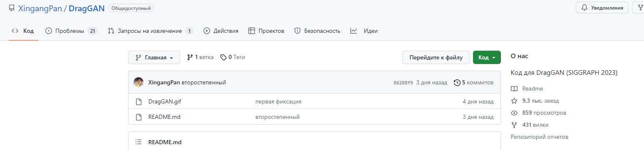Click the Проблемы counter badge 21
The width and height of the screenshot is (644, 150).
pyautogui.click(x=92, y=31)
